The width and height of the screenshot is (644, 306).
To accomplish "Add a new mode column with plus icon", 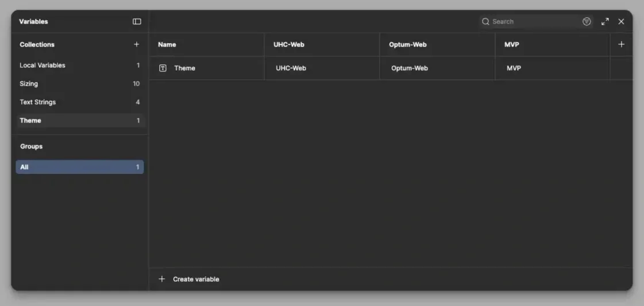I will coord(622,44).
